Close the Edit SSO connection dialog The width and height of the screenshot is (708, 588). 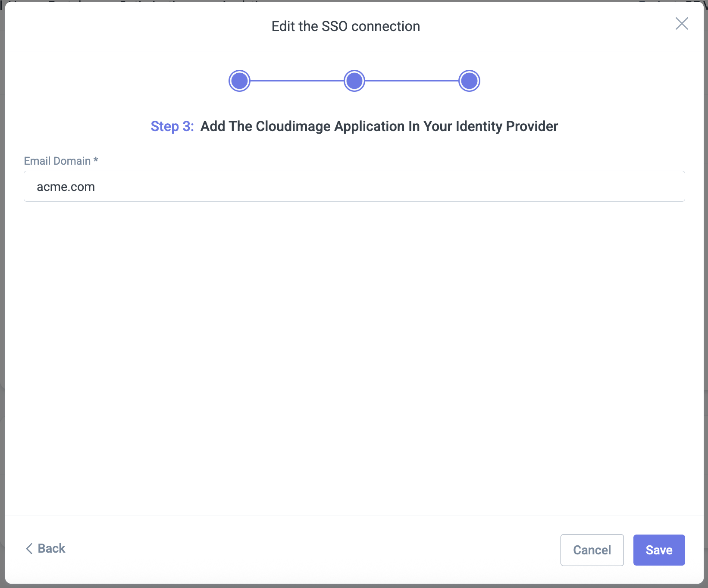pyautogui.click(x=681, y=24)
